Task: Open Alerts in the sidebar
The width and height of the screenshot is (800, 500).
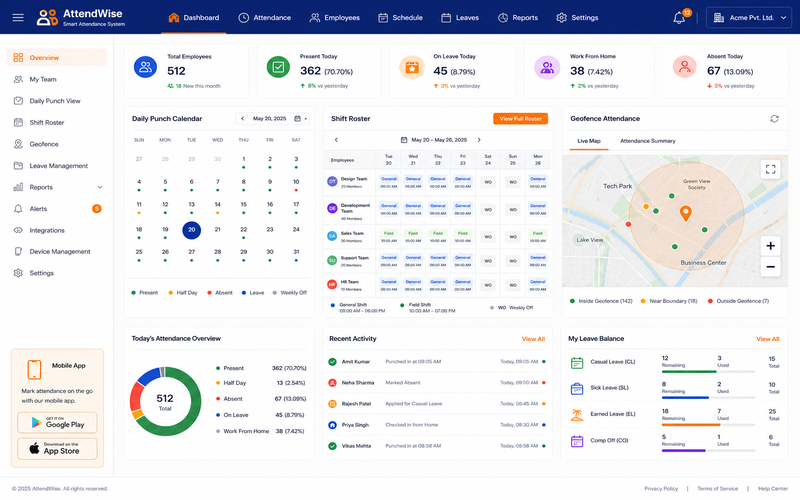Action: point(57,209)
